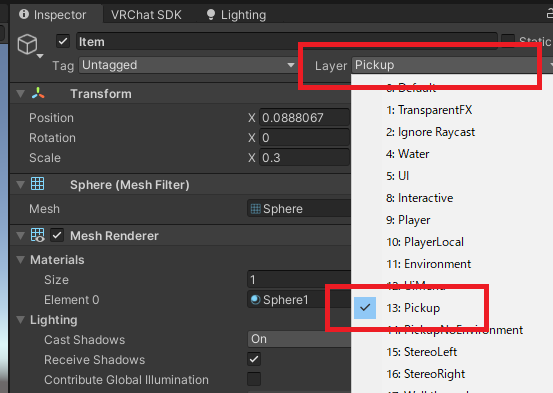Screen dimensions: 553x393
Task: Collapse the Lighting section foldout
Action: tap(21, 320)
